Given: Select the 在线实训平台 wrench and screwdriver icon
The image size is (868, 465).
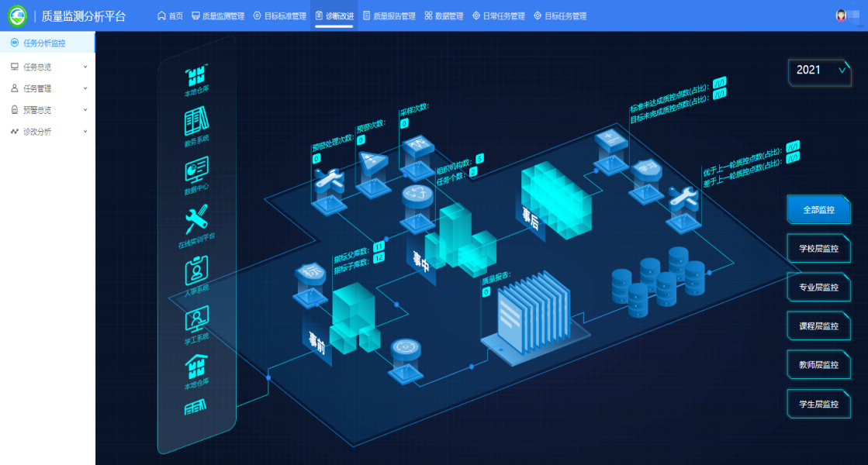Looking at the screenshot, I should (196, 219).
